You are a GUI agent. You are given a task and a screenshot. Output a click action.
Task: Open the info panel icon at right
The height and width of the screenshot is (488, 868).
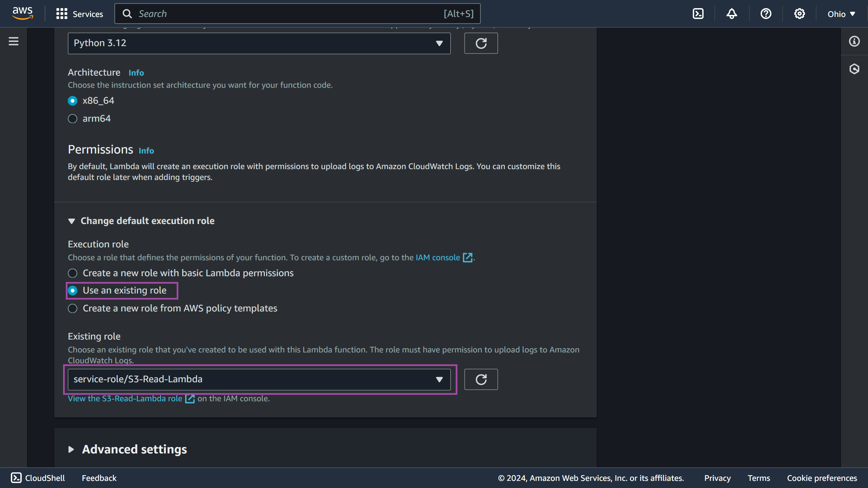pyautogui.click(x=854, y=41)
